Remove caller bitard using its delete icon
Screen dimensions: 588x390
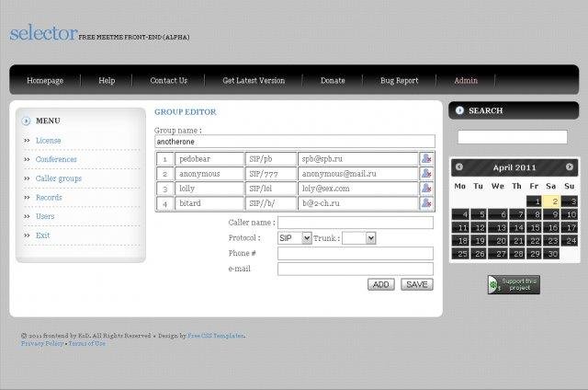pyautogui.click(x=426, y=203)
